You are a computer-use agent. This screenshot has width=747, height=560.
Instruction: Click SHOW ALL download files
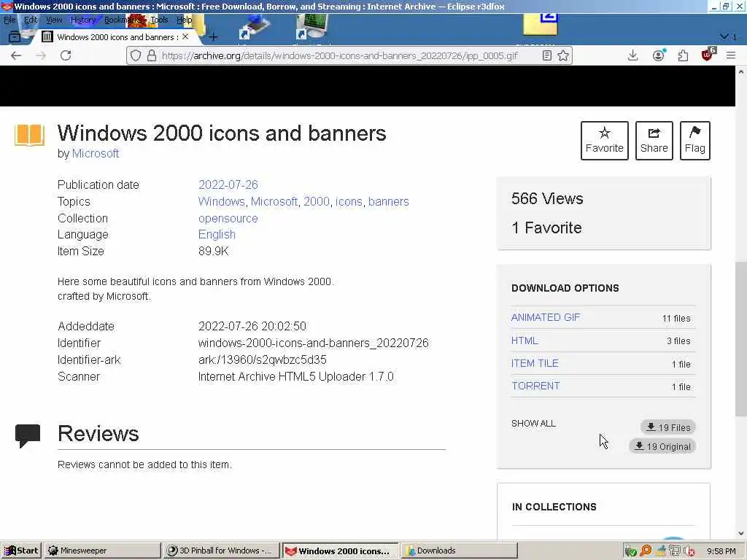click(x=533, y=424)
